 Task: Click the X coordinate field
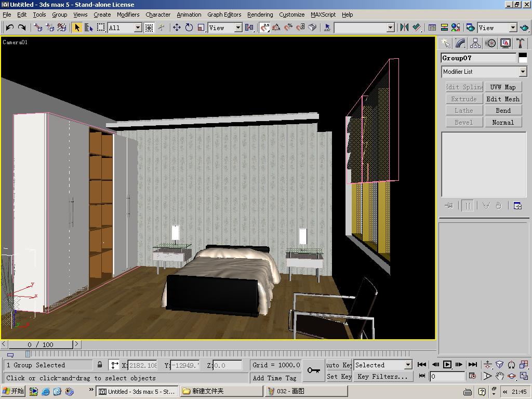142,365
